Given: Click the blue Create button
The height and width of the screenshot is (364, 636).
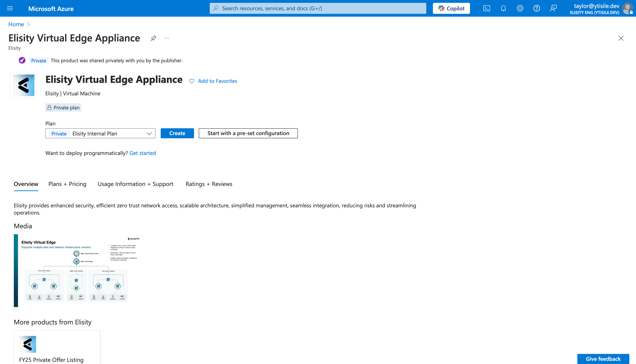Looking at the screenshot, I should (177, 133).
